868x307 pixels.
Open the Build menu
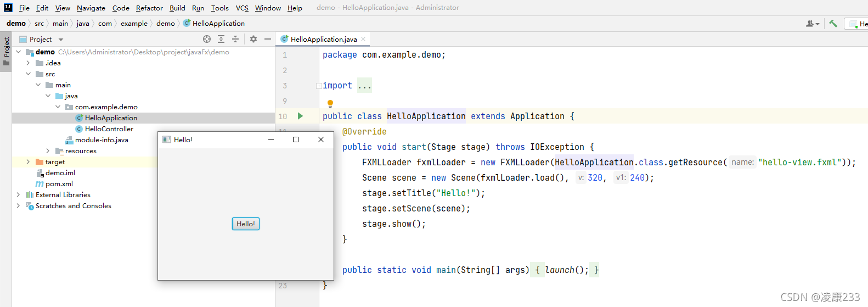pyautogui.click(x=177, y=8)
